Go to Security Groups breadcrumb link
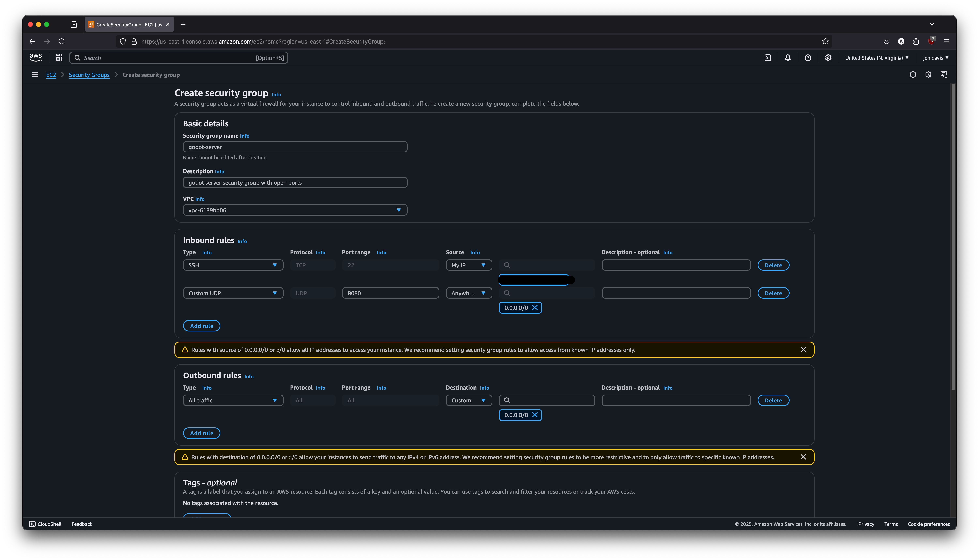Viewport: 979px width, 560px height. point(89,75)
